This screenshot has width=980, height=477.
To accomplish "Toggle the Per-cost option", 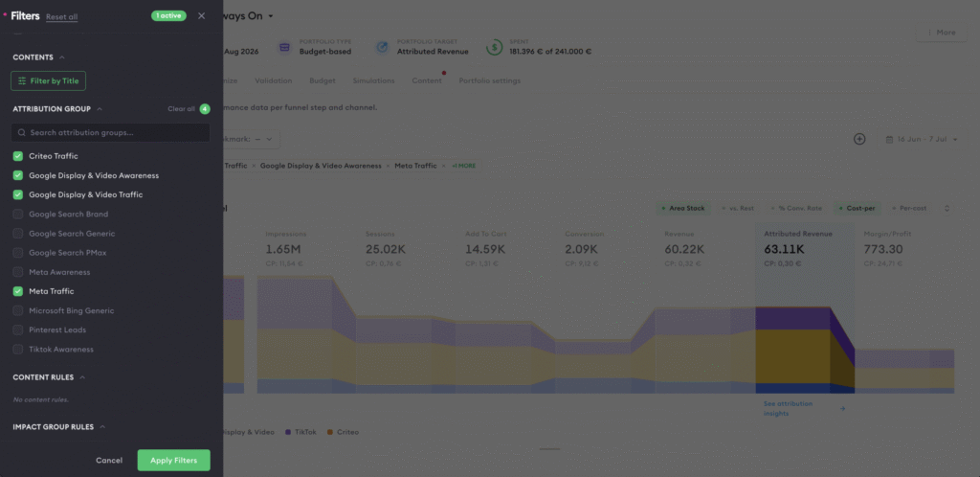I will pos(909,208).
